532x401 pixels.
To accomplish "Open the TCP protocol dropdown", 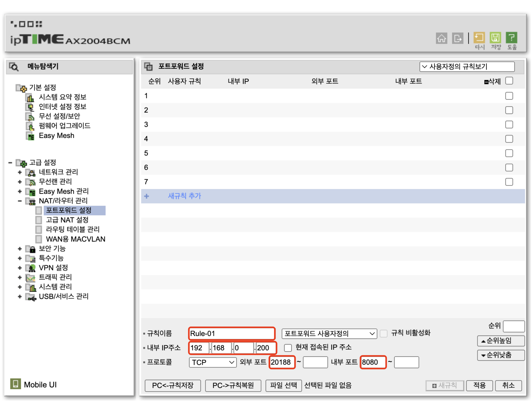I will (x=212, y=362).
